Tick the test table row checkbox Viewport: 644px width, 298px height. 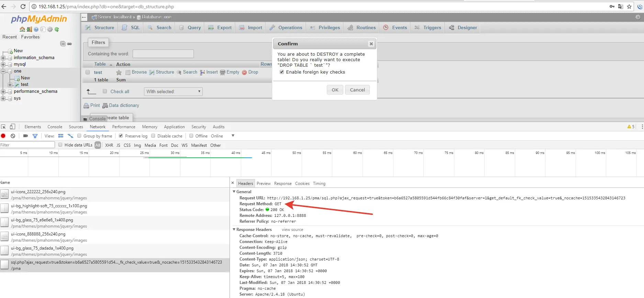(88, 72)
